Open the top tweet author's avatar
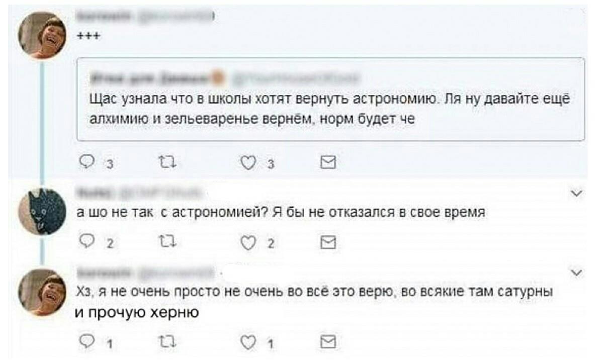This screenshot has width=605, height=364. pyautogui.click(x=42, y=35)
